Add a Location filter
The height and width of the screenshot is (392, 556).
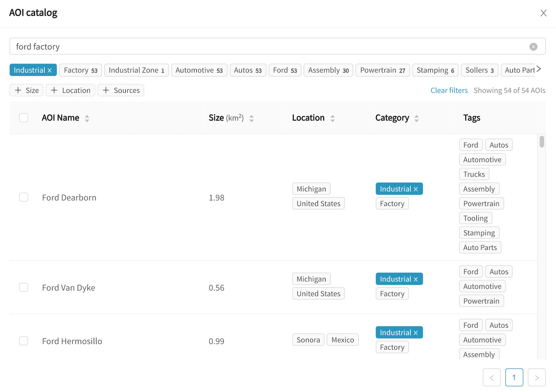coord(71,90)
